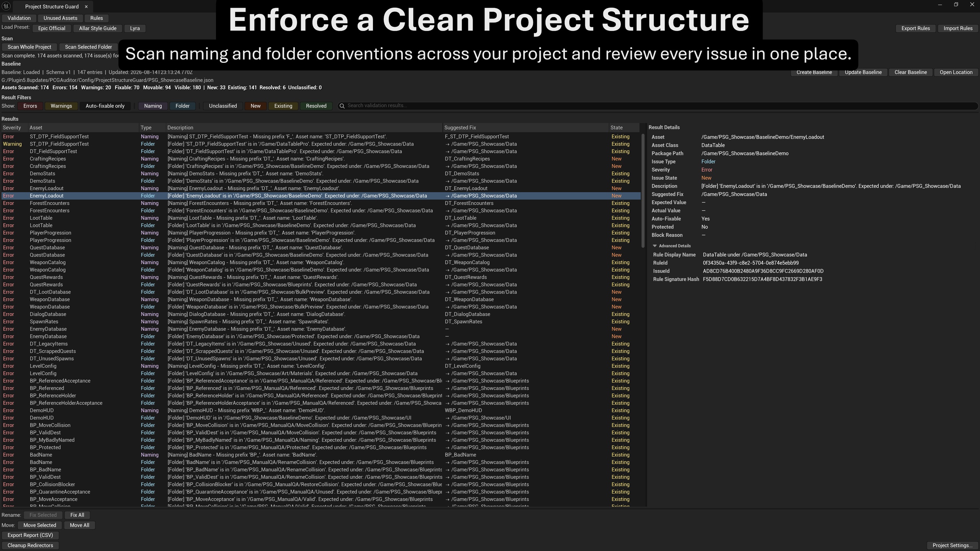Focus the Search validation results field

657,106
